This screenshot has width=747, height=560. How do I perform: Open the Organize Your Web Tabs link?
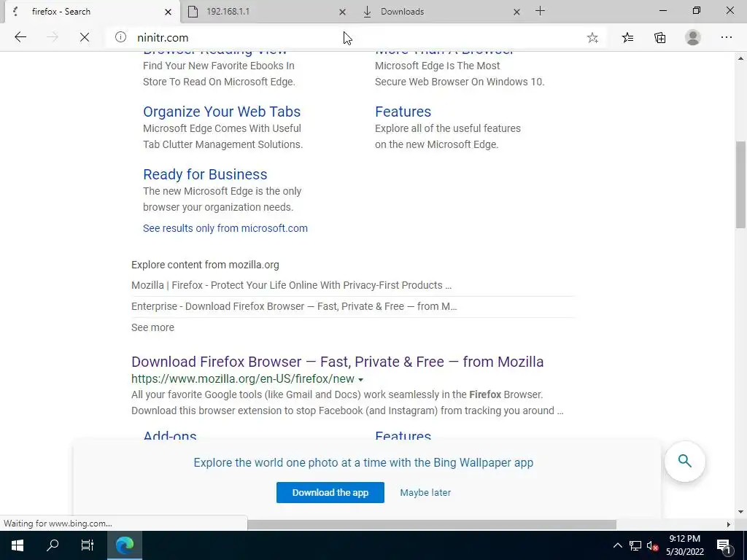click(x=222, y=112)
